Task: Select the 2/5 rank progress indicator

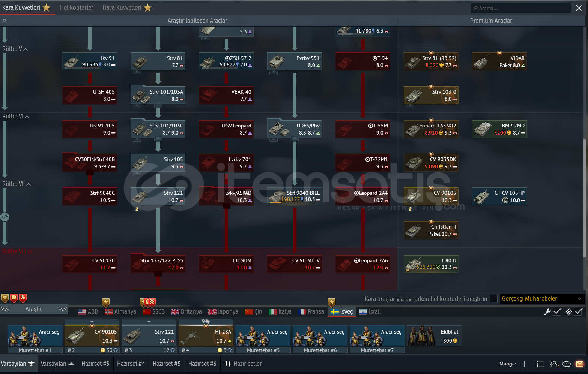Action: tap(5, 217)
